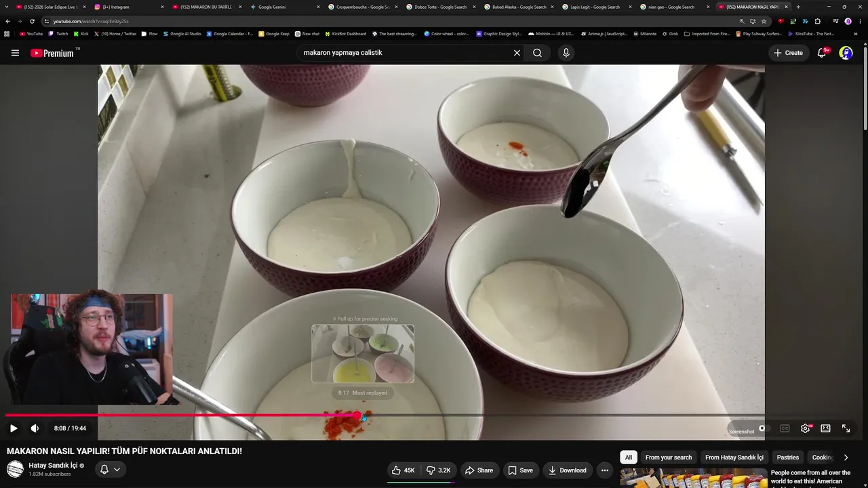Mute the video volume
868x488 pixels.
[35, 428]
